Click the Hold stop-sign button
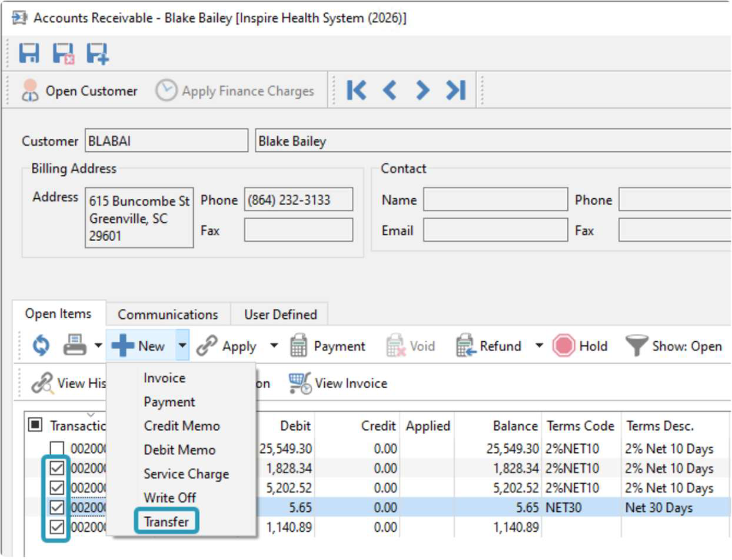Image resolution: width=732 pixels, height=560 pixels. click(x=580, y=346)
